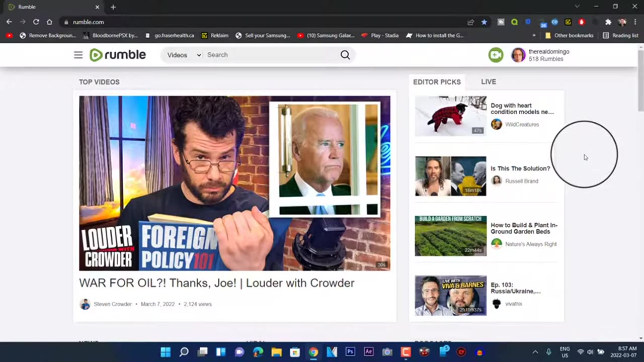Click the share page icon in address bar

[x=470, y=22]
